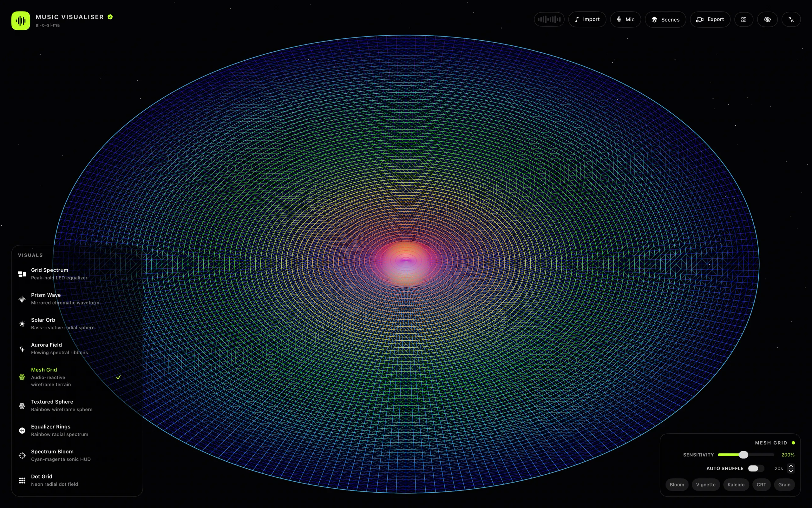The width and height of the screenshot is (812, 508).
Task: Enable Mic input
Action: point(625,19)
